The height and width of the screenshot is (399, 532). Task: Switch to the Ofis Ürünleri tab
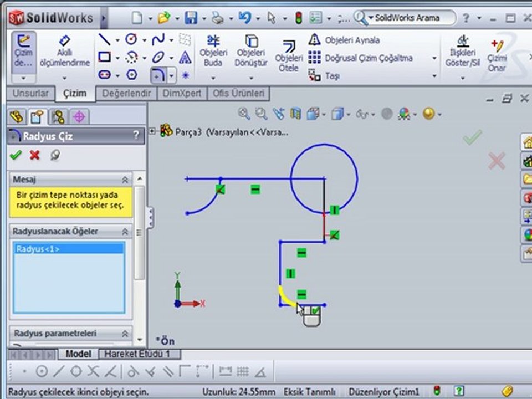pyautogui.click(x=238, y=93)
